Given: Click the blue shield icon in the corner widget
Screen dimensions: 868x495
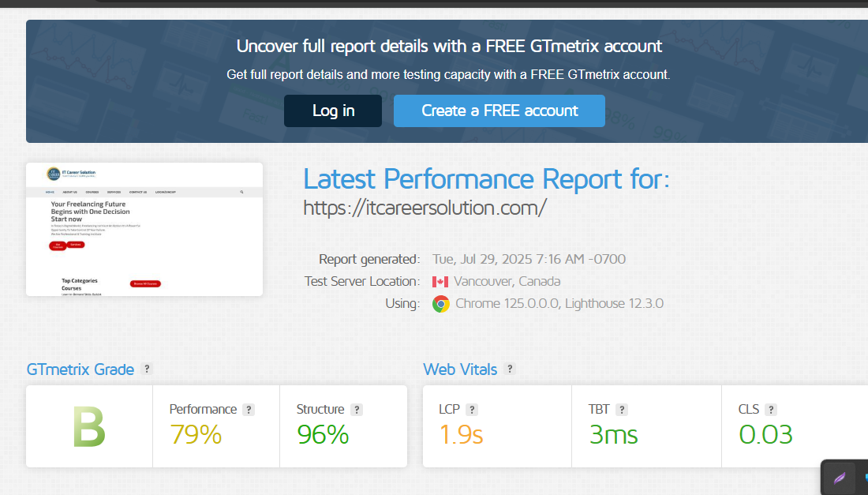Looking at the screenshot, I should (867, 478).
